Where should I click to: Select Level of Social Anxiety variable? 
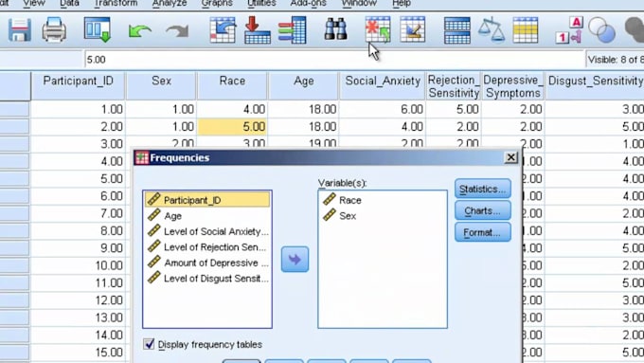point(207,231)
